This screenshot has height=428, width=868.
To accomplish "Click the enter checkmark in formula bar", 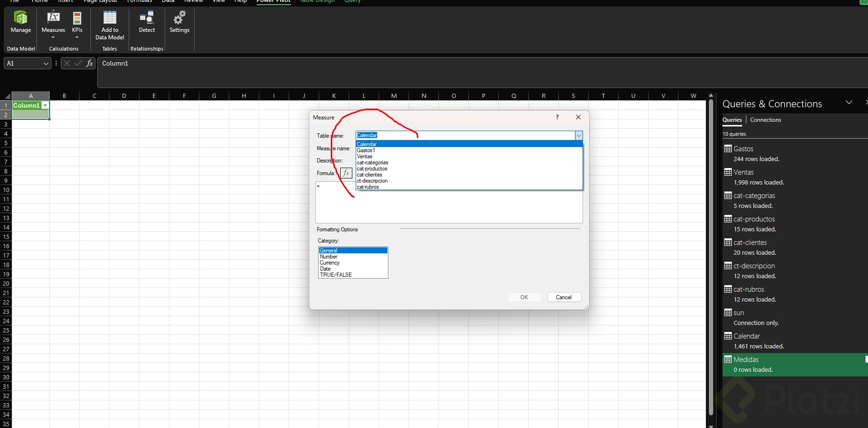I will pos(78,63).
